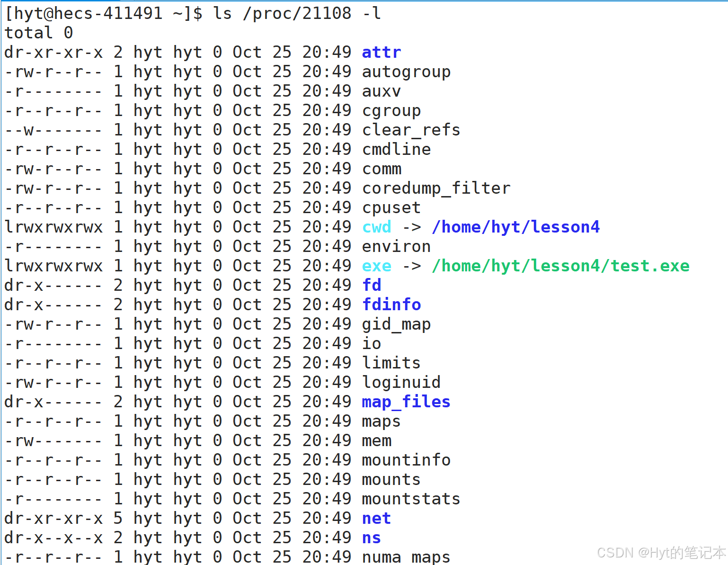Select the 'cpuset' file name

[x=391, y=207]
